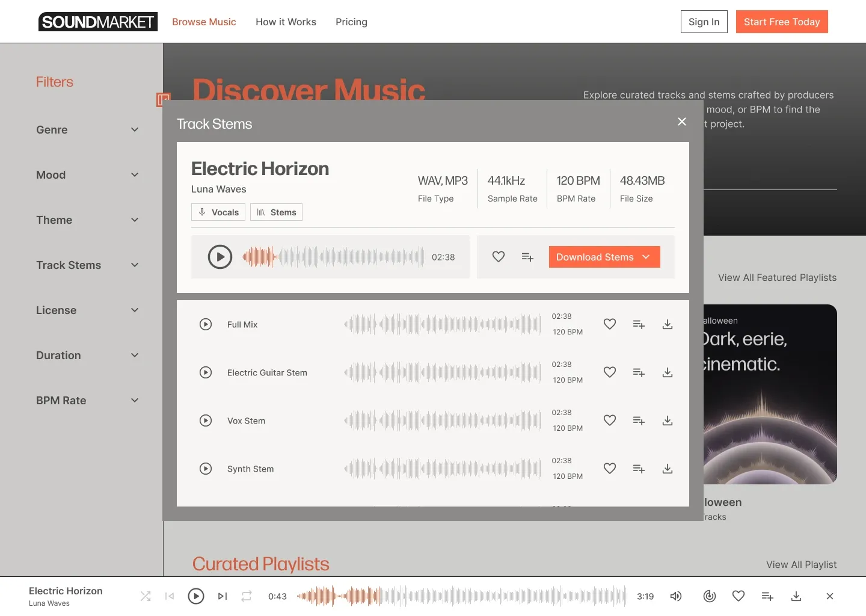Seek in Vox Stem waveform

point(443,420)
